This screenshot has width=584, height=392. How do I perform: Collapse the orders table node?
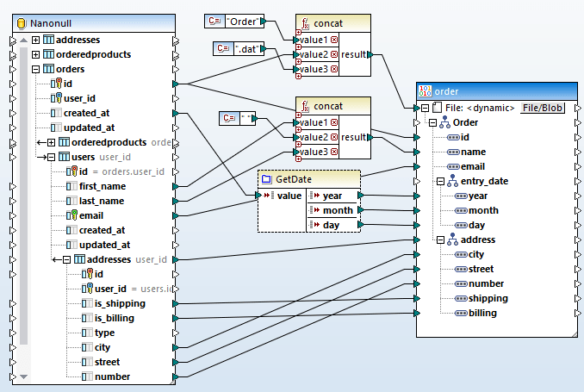[x=35, y=69]
